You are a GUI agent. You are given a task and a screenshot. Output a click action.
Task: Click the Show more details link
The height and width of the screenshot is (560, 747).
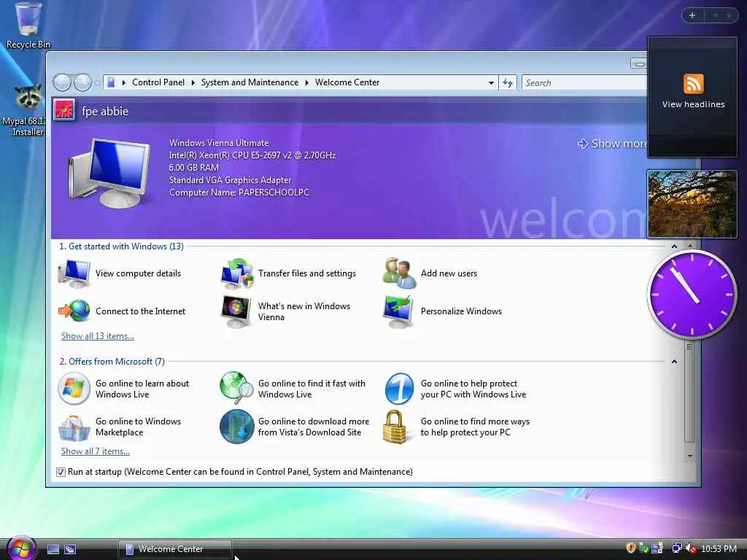click(612, 144)
